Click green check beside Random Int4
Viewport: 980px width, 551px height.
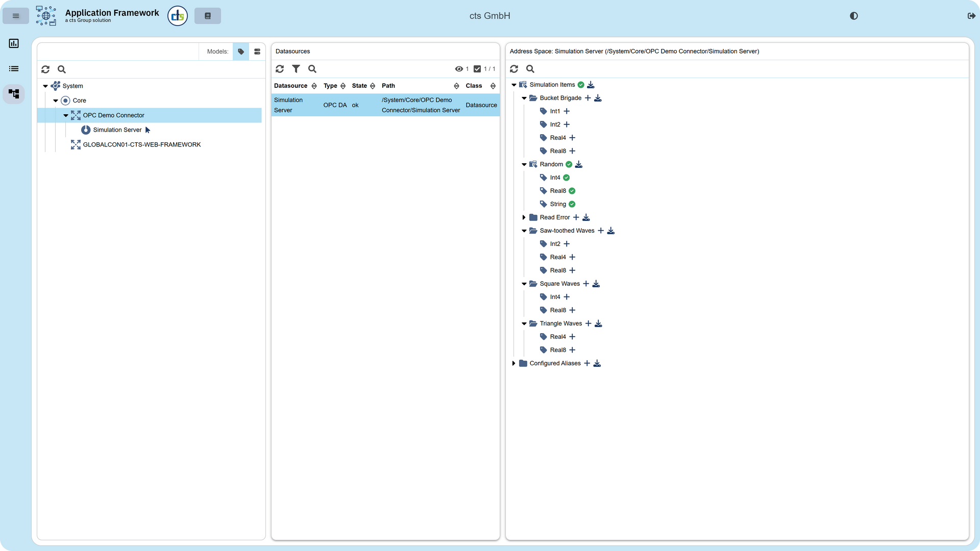coord(567,178)
